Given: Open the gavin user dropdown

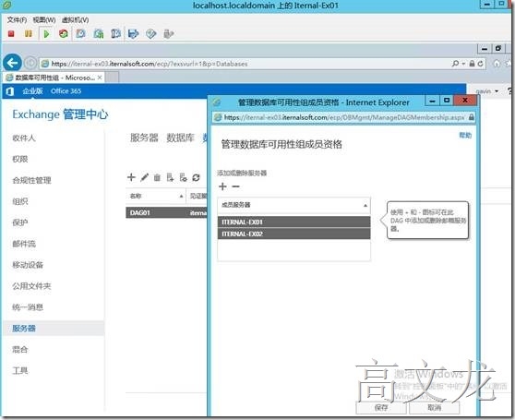Looking at the screenshot, I should 487,91.
